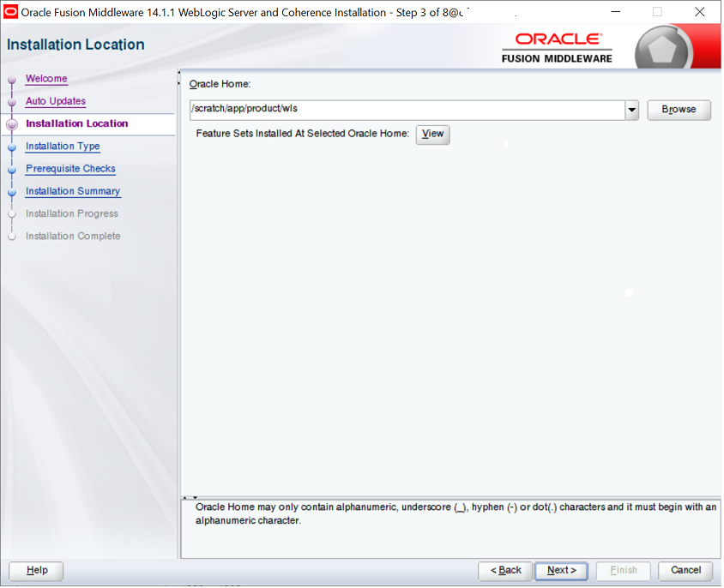The width and height of the screenshot is (724, 588).
Task: Go to the Installation Summary step
Action: (73, 191)
